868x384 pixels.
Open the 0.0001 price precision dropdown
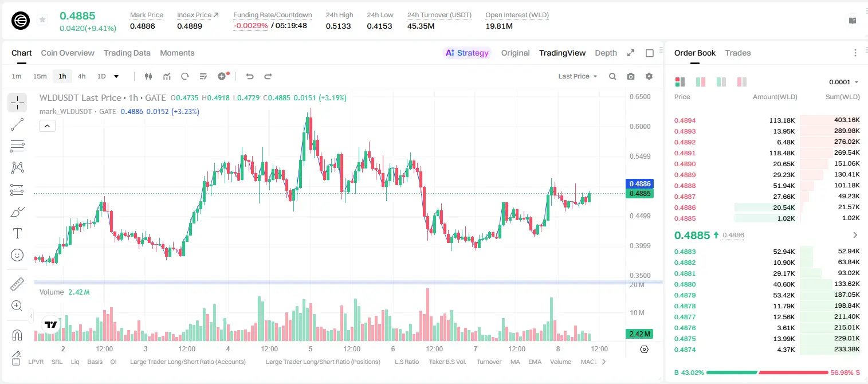pyautogui.click(x=844, y=82)
